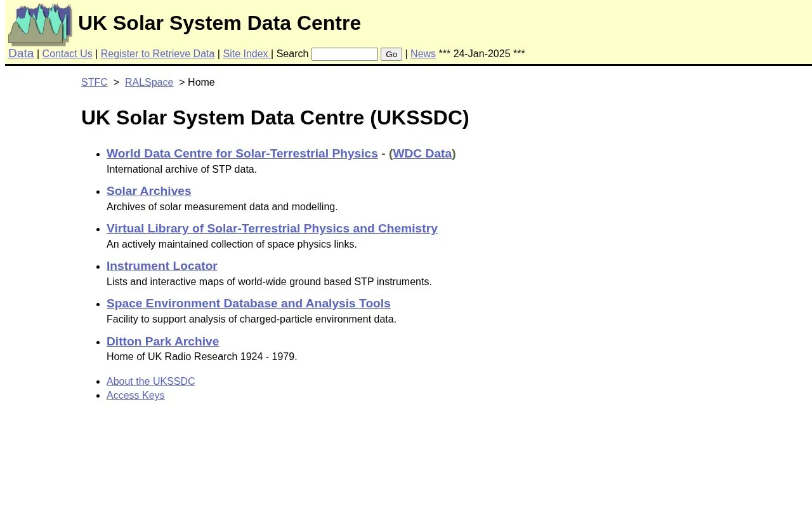Open Space Environment Database and Analysis Tools
Image resolution: width=812 pixels, height=508 pixels.
(x=249, y=304)
